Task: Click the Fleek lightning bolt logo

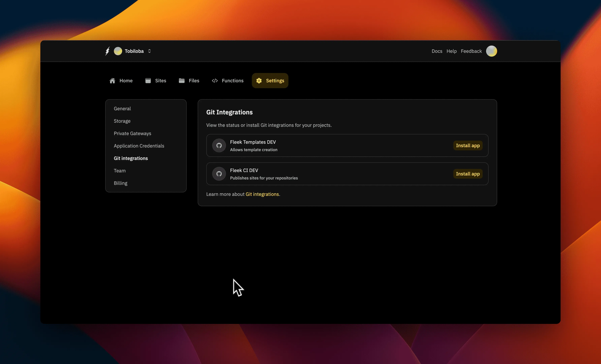Action: click(x=107, y=51)
